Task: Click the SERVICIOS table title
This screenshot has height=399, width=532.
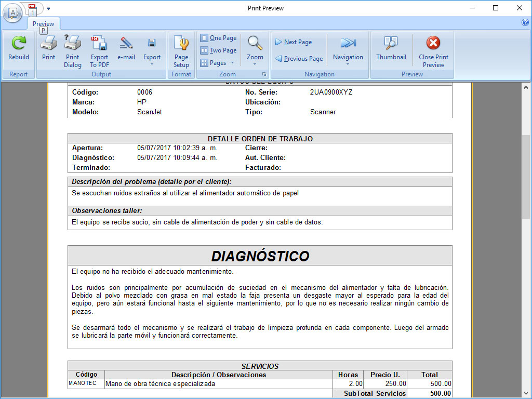Action: click(x=260, y=366)
